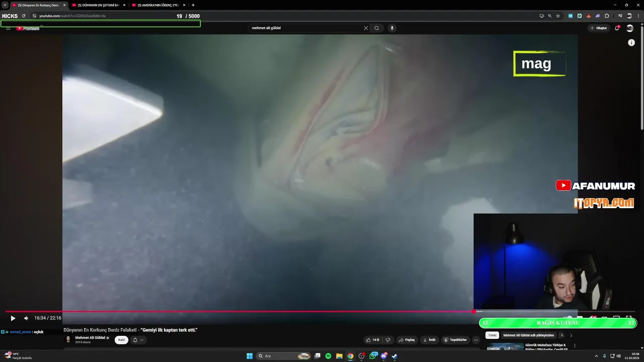Install app icon in address bar

tap(541, 16)
